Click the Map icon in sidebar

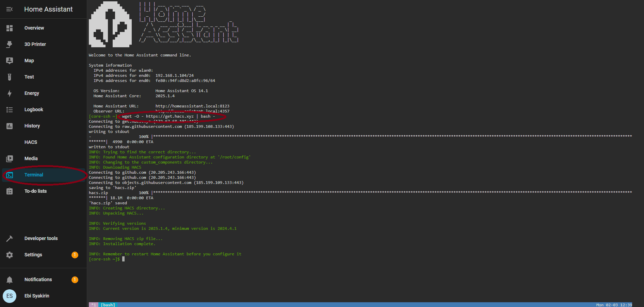coord(10,61)
